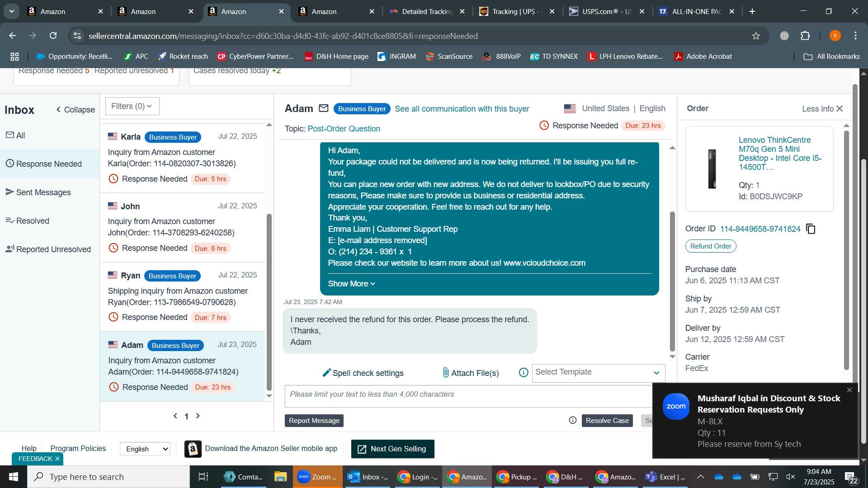Screen dimensions: 868x488
Task: Open the Attach File(s) paperclip option
Action: coord(471,373)
